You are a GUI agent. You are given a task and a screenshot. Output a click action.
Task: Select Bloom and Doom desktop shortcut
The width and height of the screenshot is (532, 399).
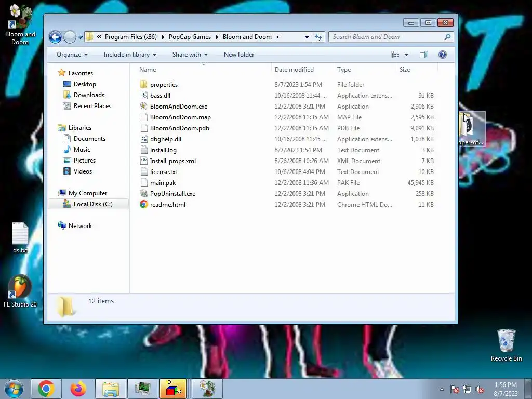pyautogui.click(x=20, y=24)
